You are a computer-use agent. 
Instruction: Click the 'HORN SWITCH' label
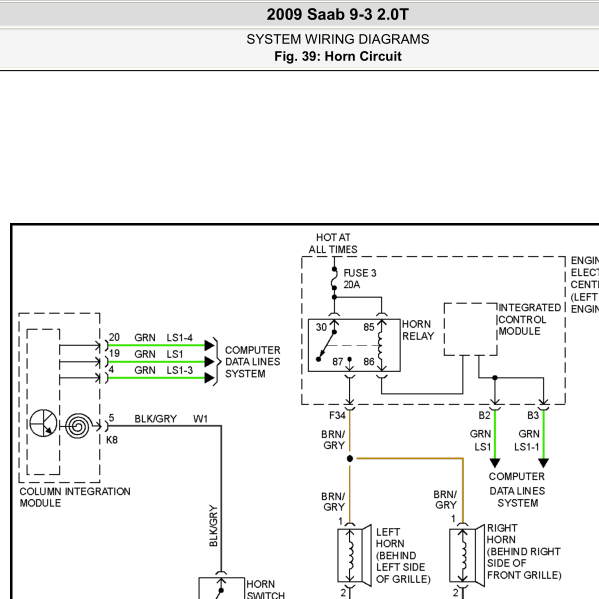pos(266,589)
